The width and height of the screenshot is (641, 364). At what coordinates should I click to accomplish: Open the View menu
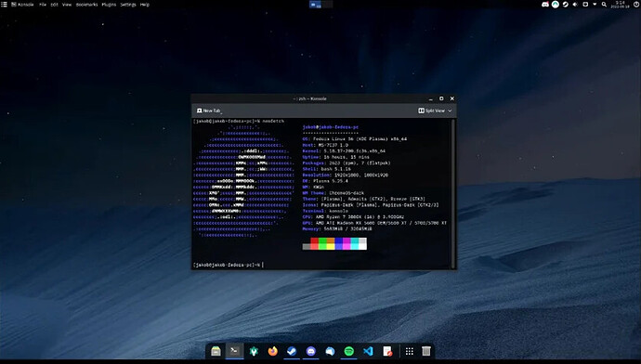[x=67, y=5]
